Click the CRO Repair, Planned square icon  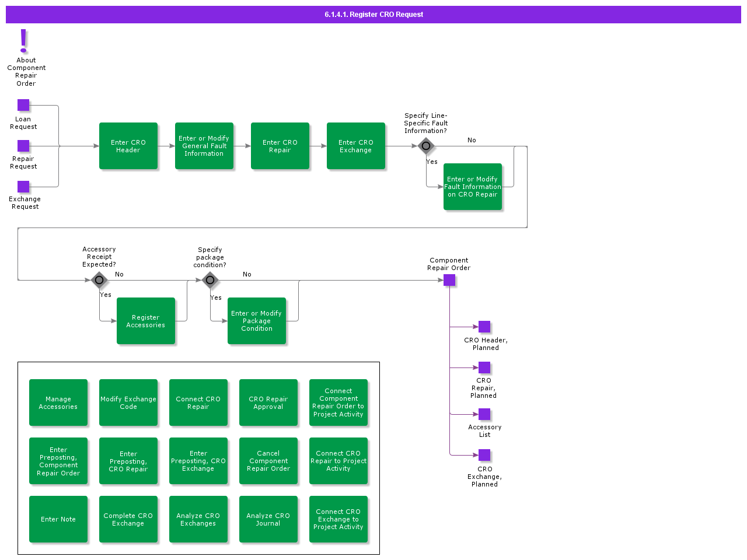tap(484, 367)
